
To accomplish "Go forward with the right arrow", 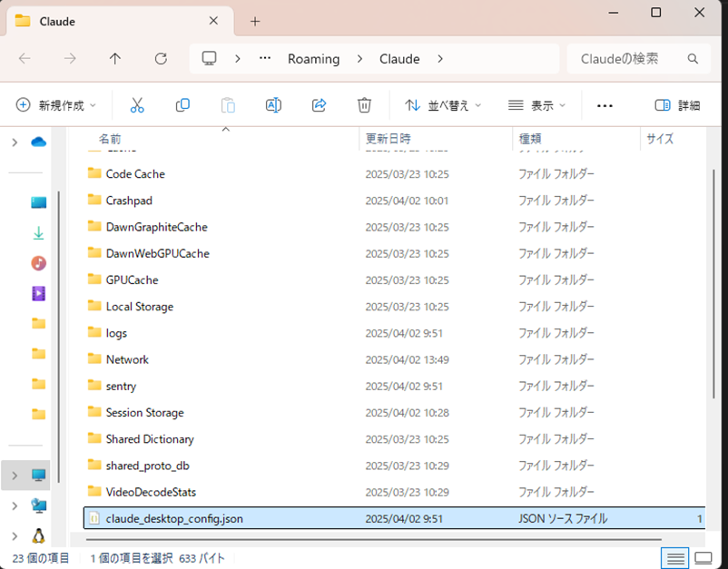I will point(70,58).
